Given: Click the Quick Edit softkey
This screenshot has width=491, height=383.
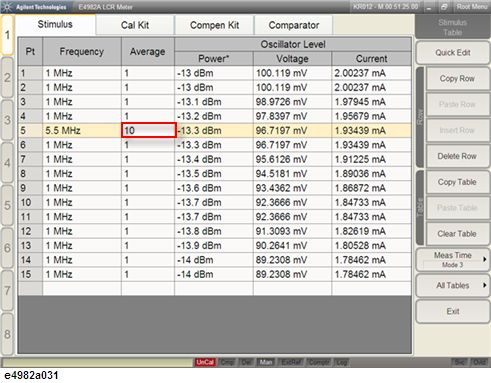Looking at the screenshot, I should point(453,53).
